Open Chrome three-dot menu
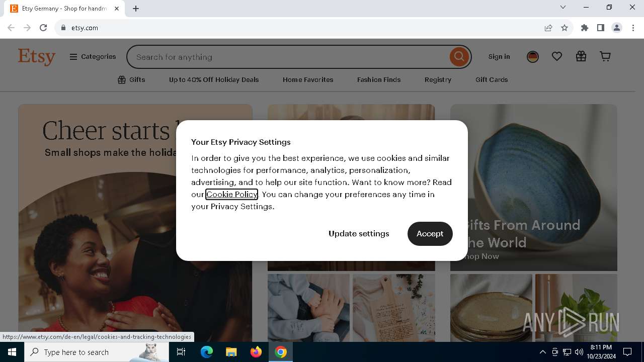644x362 pixels. coord(633,28)
